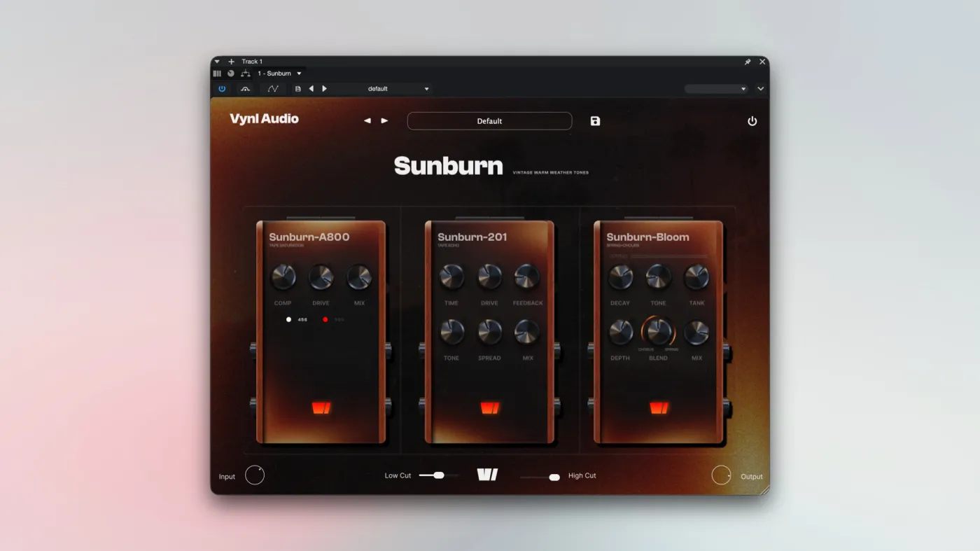Select the red tape type radio button
Image resolution: width=980 pixels, height=551 pixels.
[325, 319]
